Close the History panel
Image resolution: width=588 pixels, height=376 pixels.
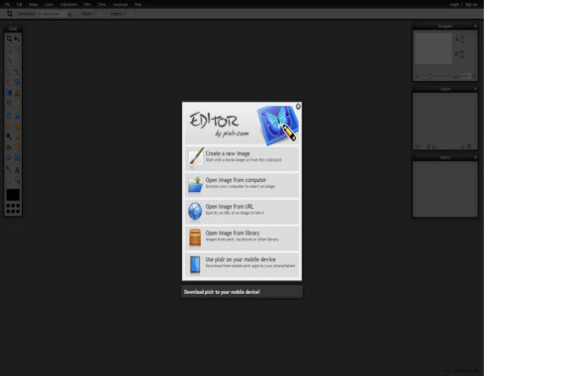coord(475,157)
